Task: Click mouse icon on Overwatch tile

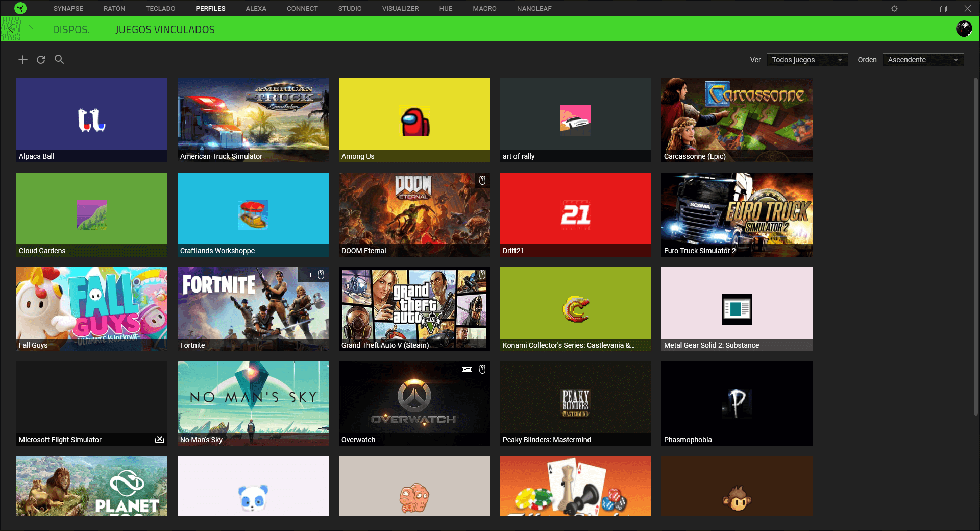Action: [x=482, y=369]
